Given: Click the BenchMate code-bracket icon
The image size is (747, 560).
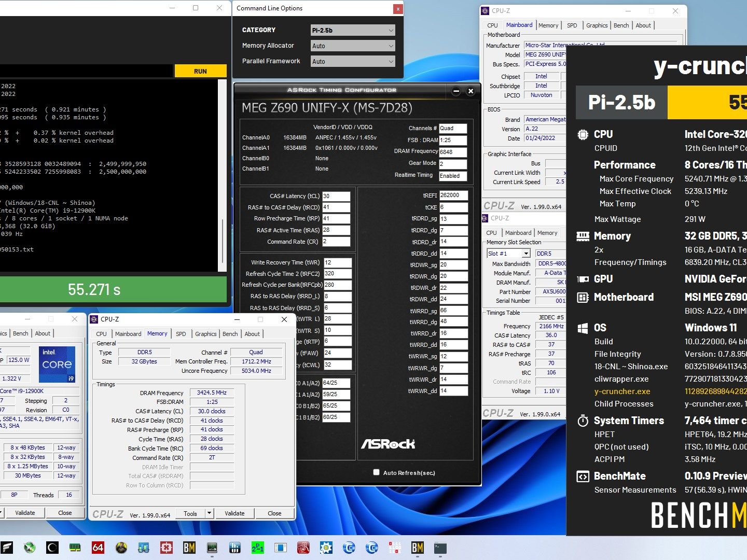Looking at the screenshot, I should (x=583, y=476).
